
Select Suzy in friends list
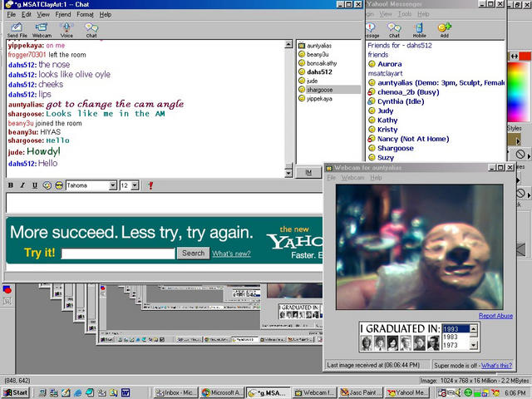(x=386, y=158)
